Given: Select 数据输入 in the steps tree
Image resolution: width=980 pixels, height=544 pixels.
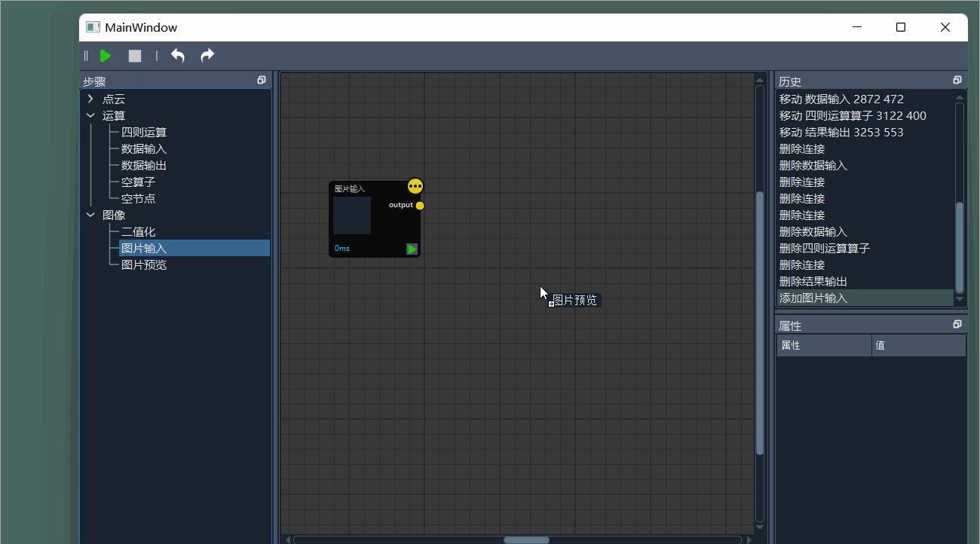Looking at the screenshot, I should click(144, 148).
